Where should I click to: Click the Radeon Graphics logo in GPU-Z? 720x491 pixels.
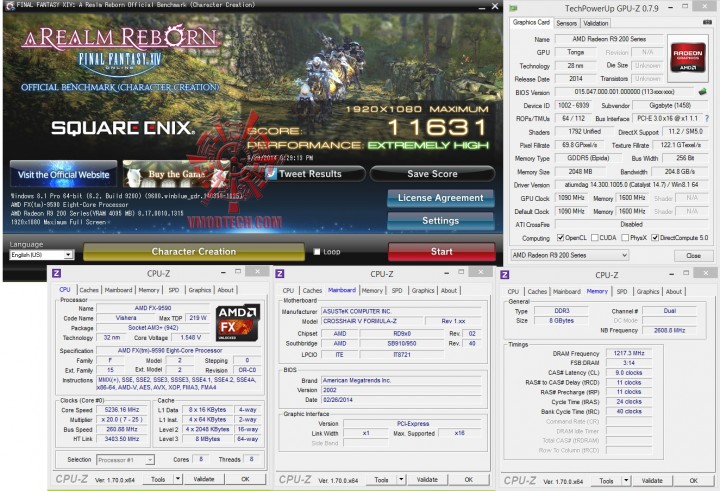[687, 57]
